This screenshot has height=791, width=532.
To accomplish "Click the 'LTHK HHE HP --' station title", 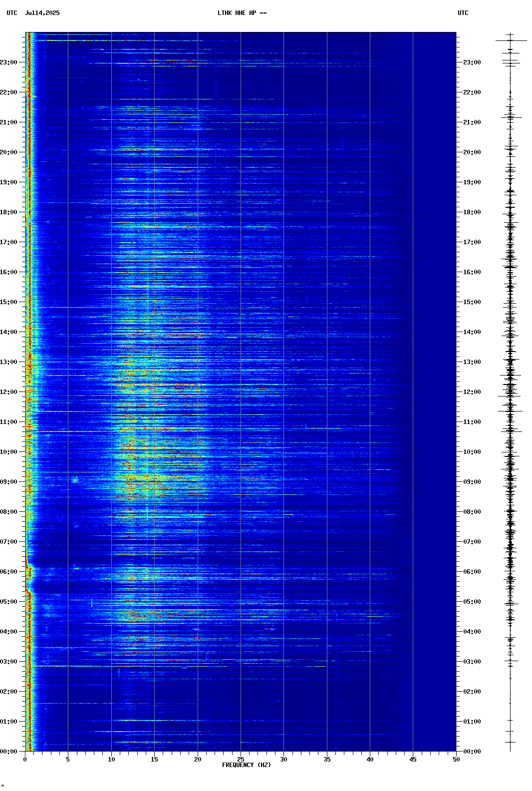I will click(x=242, y=13).
